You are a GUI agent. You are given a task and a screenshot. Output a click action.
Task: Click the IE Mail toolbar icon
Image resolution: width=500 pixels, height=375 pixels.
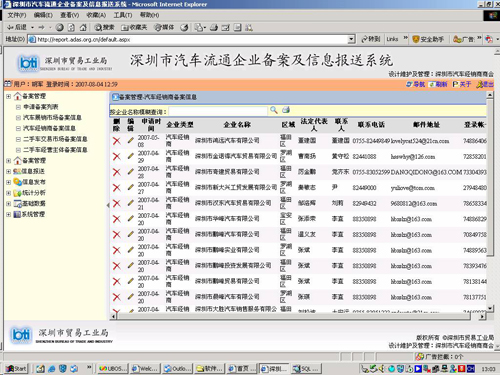pos(199,28)
